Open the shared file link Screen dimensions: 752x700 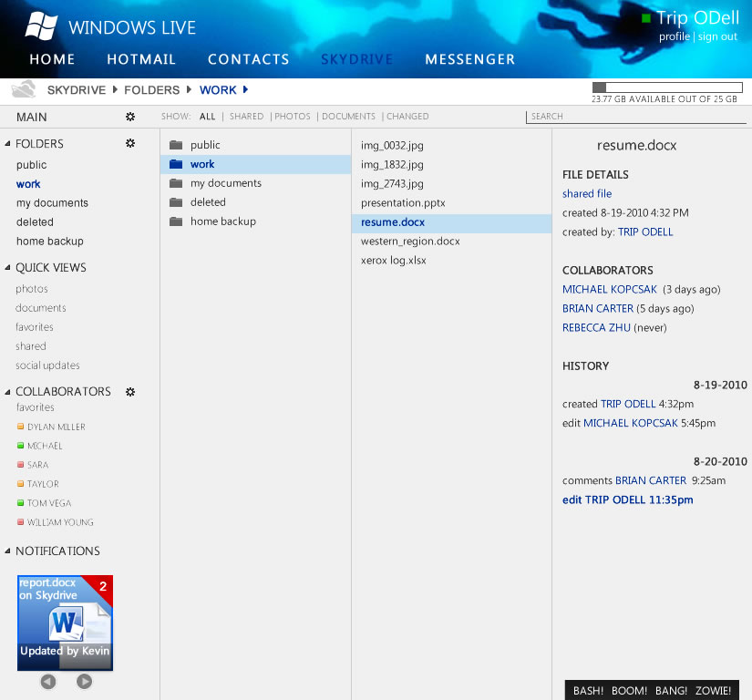587,194
